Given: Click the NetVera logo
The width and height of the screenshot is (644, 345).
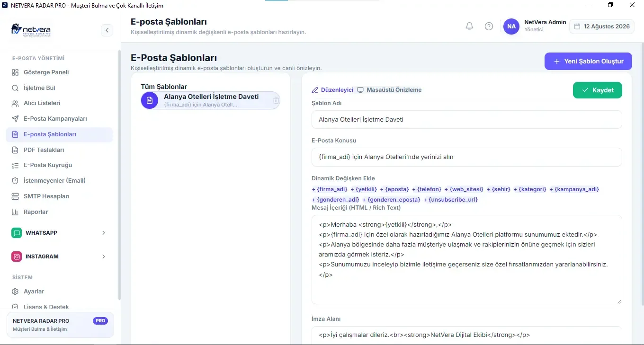Looking at the screenshot, I should point(31,29).
